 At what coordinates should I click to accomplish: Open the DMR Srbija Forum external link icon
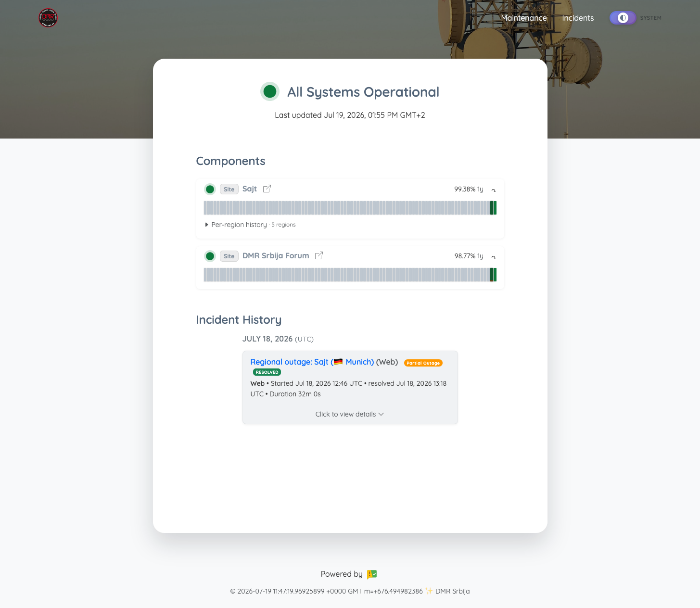point(319,255)
